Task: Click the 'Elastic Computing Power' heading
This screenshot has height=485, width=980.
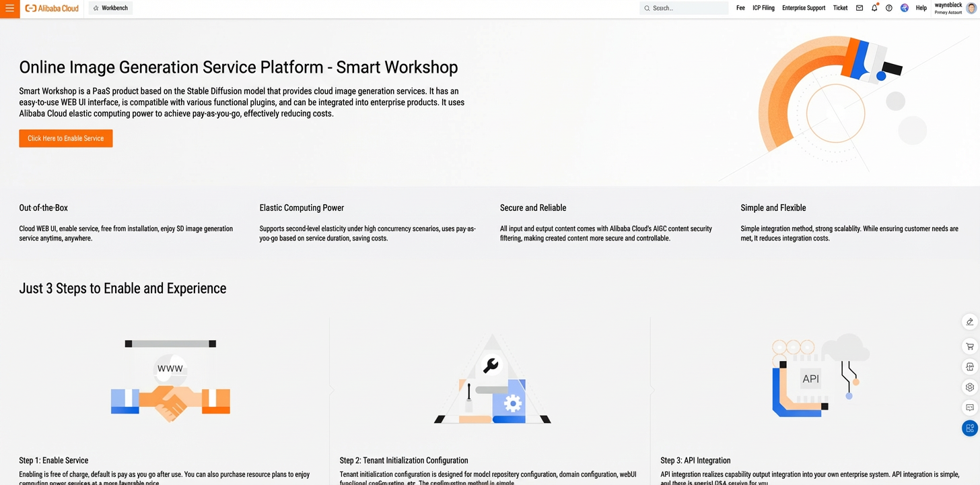Action: tap(302, 207)
